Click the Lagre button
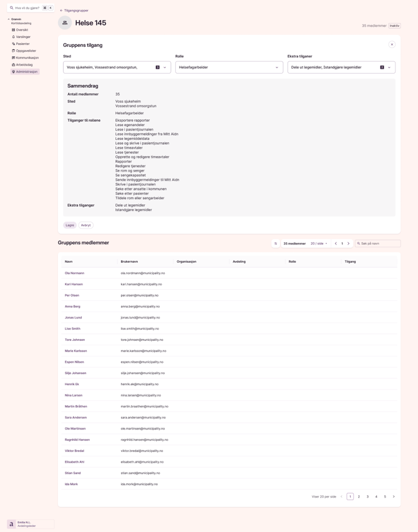This screenshot has width=418, height=532. 69,225
